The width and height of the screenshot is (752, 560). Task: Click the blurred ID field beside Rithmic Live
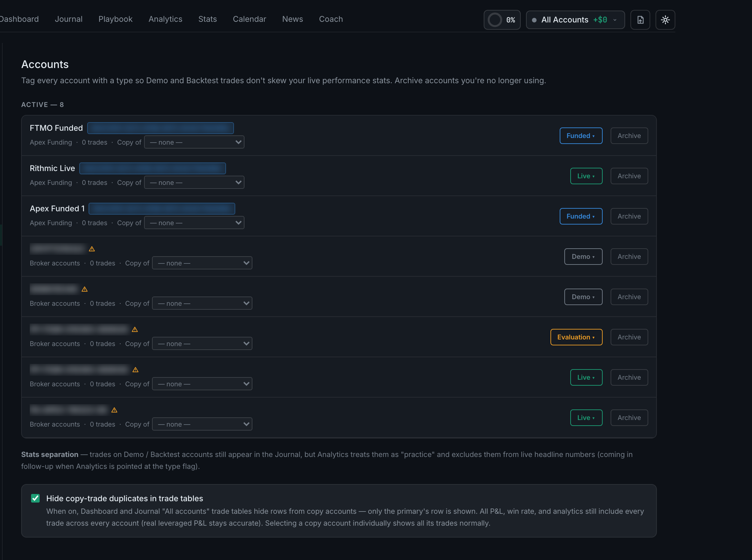point(152,168)
